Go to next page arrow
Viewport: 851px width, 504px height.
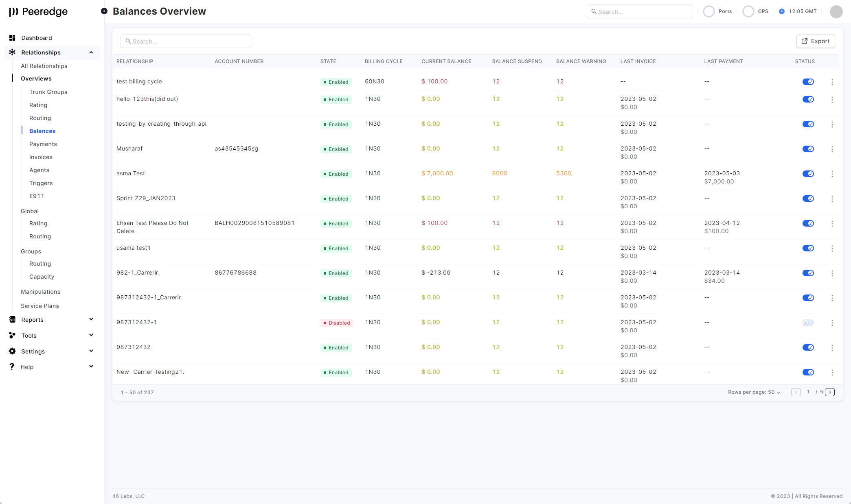pyautogui.click(x=830, y=392)
